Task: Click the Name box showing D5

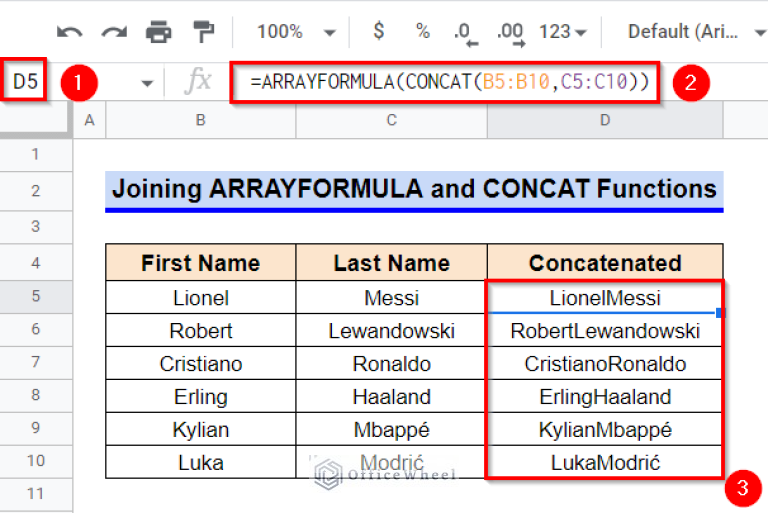Action: tap(27, 82)
